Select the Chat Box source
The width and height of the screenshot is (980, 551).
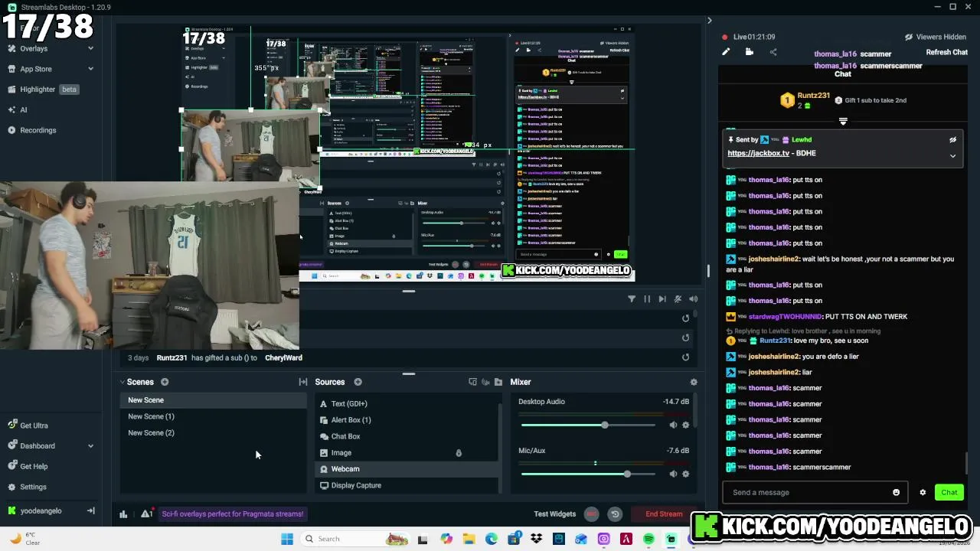pos(407,436)
